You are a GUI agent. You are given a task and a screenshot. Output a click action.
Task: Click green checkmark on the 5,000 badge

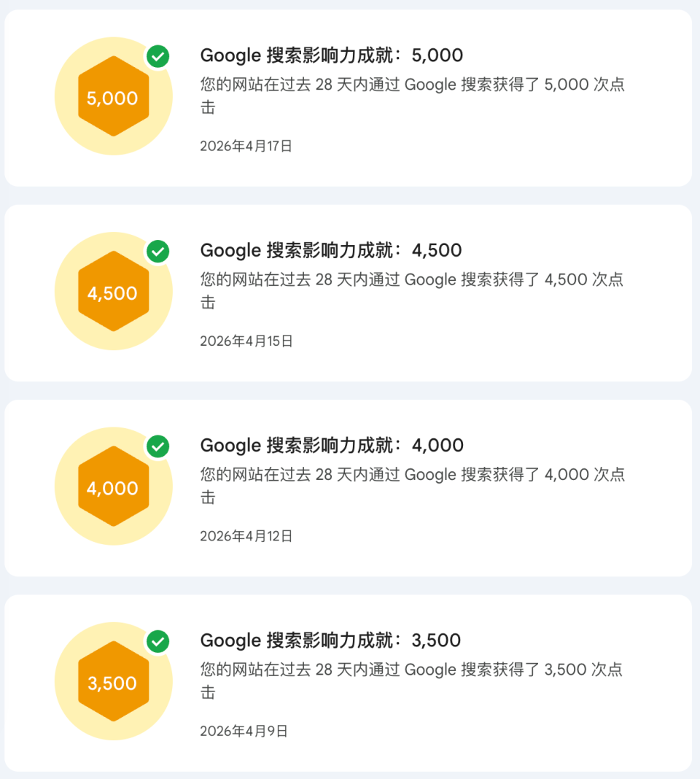[158, 56]
